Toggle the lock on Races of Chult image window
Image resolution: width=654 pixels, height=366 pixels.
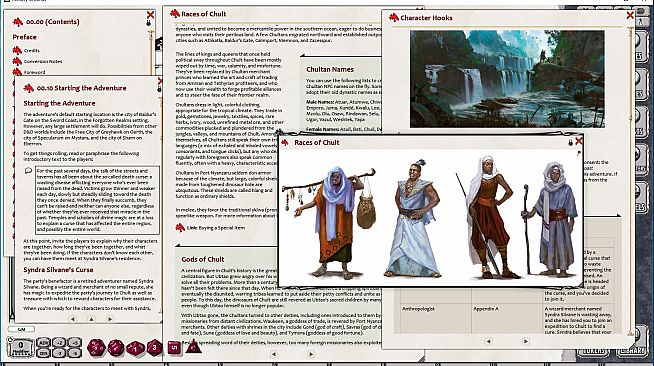pos(571,143)
